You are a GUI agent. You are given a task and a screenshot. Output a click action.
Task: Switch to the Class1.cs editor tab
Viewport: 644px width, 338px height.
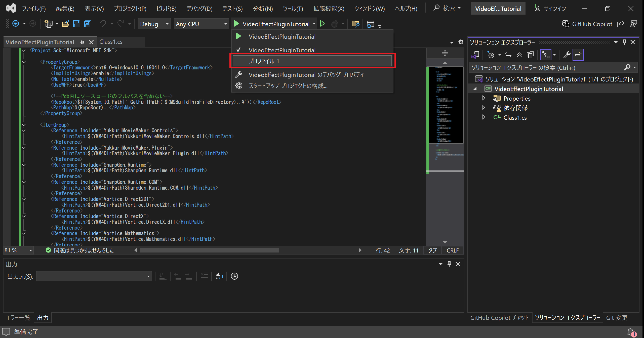[x=111, y=42]
